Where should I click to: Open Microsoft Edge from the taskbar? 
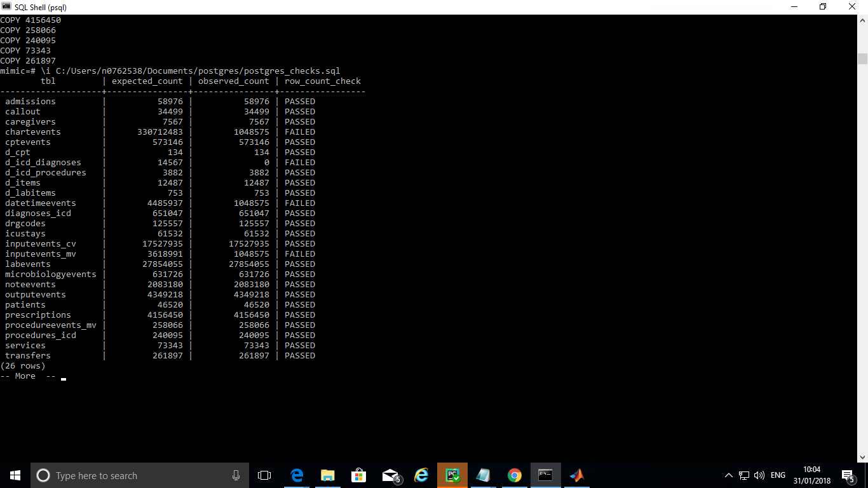pyautogui.click(x=296, y=475)
